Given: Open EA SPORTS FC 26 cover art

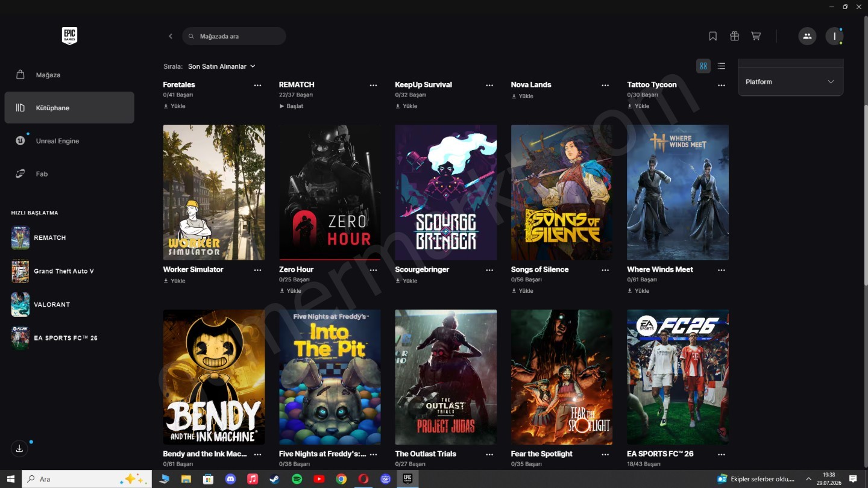Looking at the screenshot, I should click(678, 377).
